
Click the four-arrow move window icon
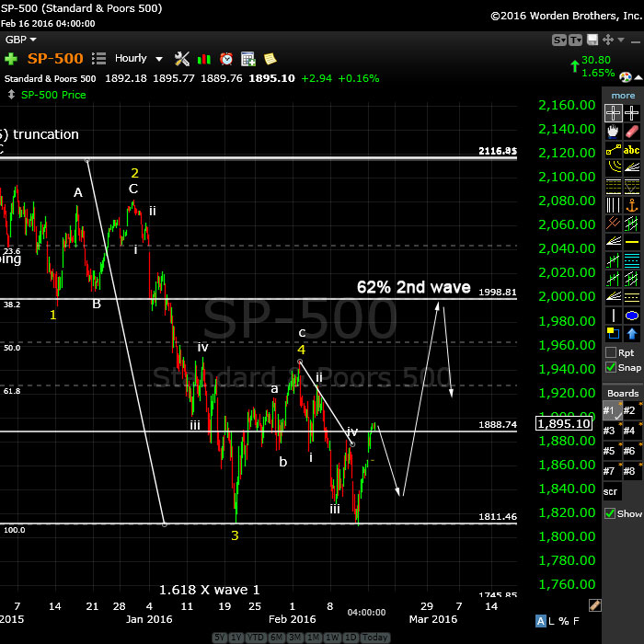click(607, 40)
